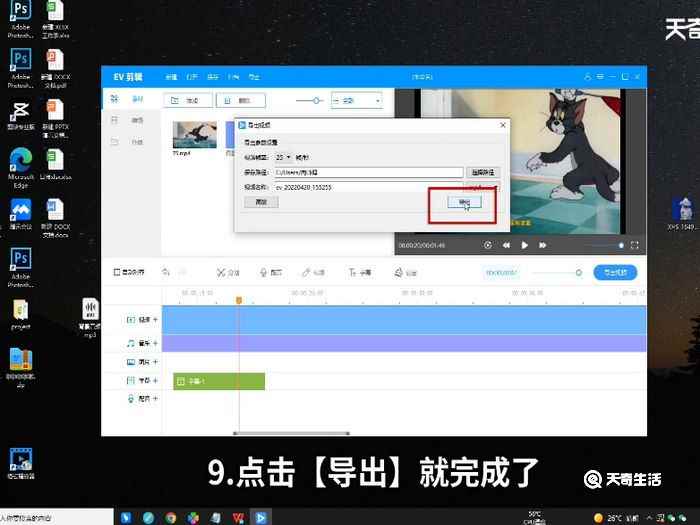Click the loop replay icon under preview

488,245
